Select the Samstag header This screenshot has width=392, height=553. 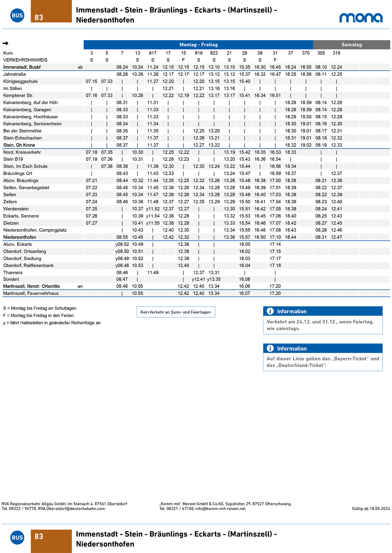352,45
